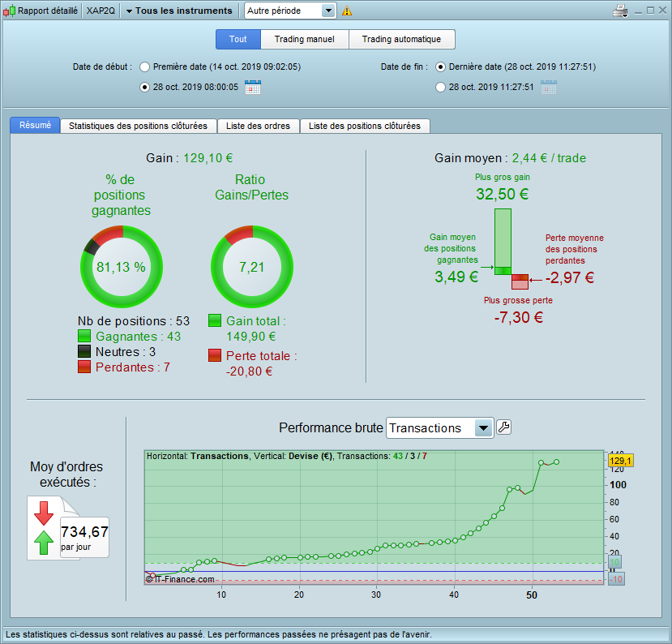Select the 28 oct. 2019 11:27:51 end radio
This screenshot has height=644, width=672.
[441, 87]
